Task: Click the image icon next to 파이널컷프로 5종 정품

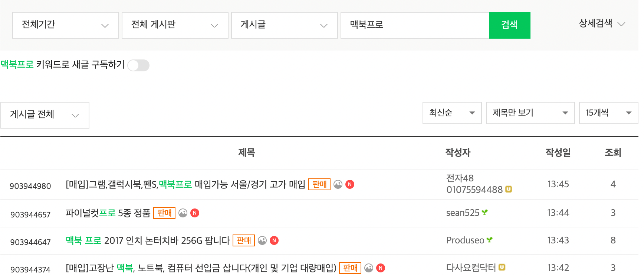Action: [183, 213]
